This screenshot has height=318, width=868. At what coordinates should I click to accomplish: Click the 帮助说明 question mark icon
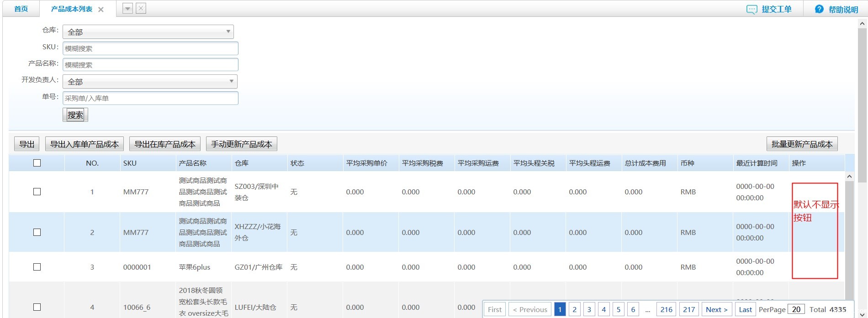(x=819, y=9)
